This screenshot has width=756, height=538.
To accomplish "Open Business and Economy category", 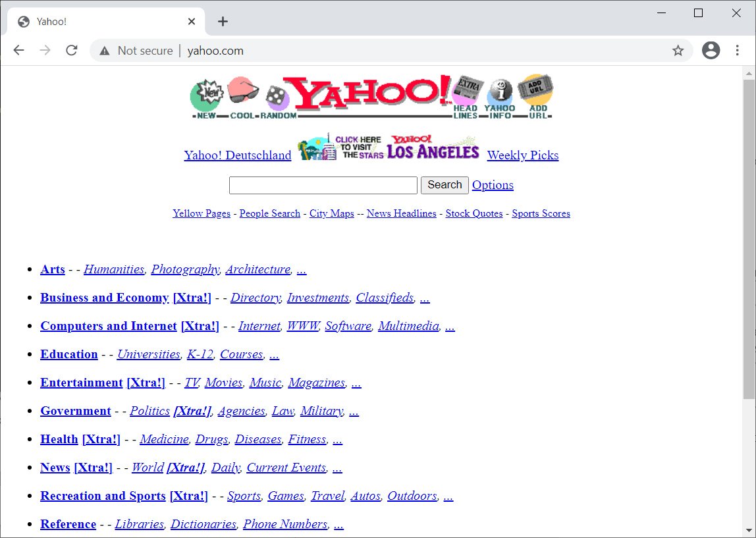I will click(x=105, y=298).
